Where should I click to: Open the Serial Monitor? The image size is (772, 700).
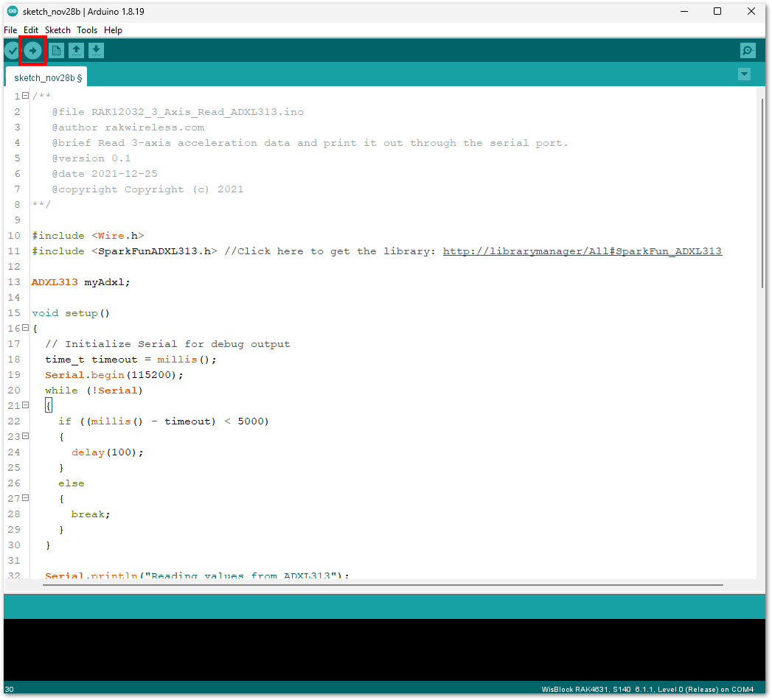(x=748, y=50)
